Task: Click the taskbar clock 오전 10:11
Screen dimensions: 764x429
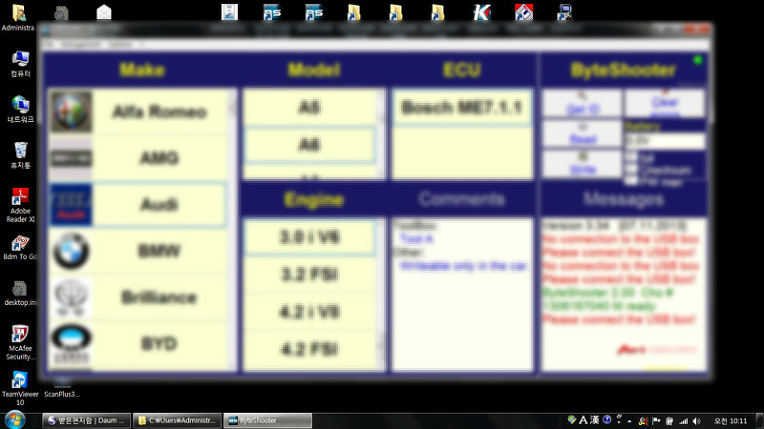Action: pyautogui.click(x=730, y=421)
